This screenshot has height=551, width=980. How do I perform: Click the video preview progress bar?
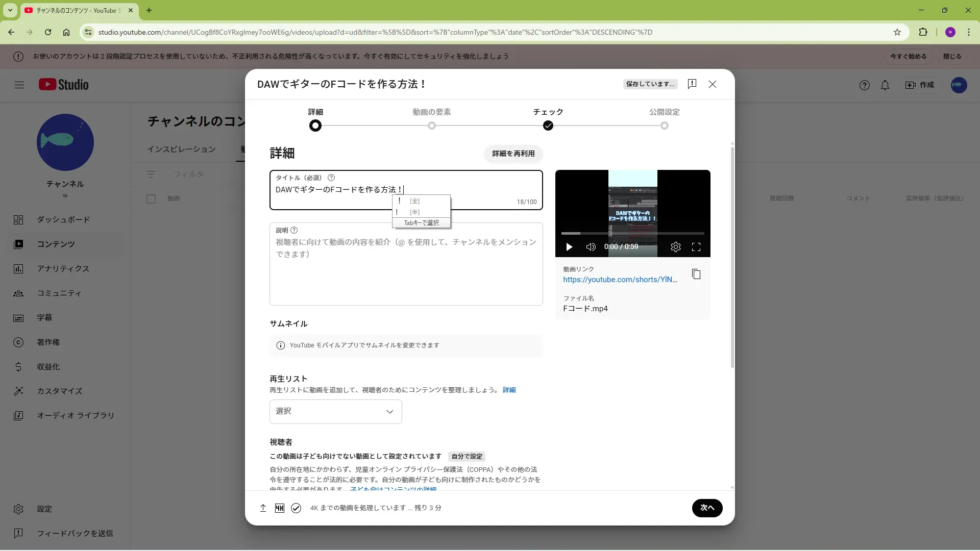coord(632,233)
